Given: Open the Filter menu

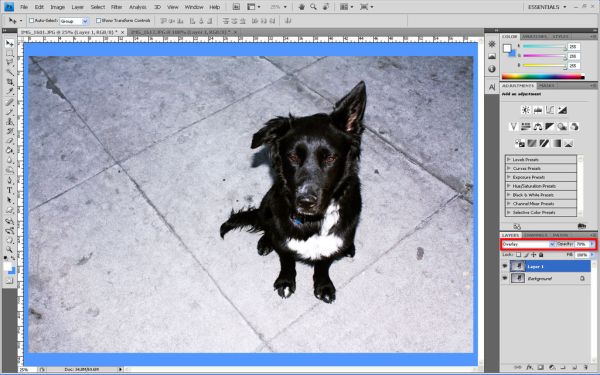Looking at the screenshot, I should click(x=116, y=7).
